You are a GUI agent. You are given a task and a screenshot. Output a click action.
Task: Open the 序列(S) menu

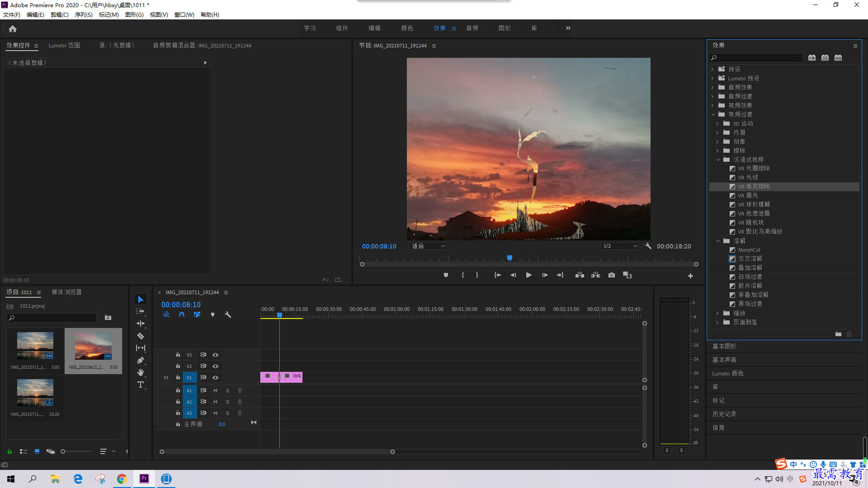[x=84, y=15]
